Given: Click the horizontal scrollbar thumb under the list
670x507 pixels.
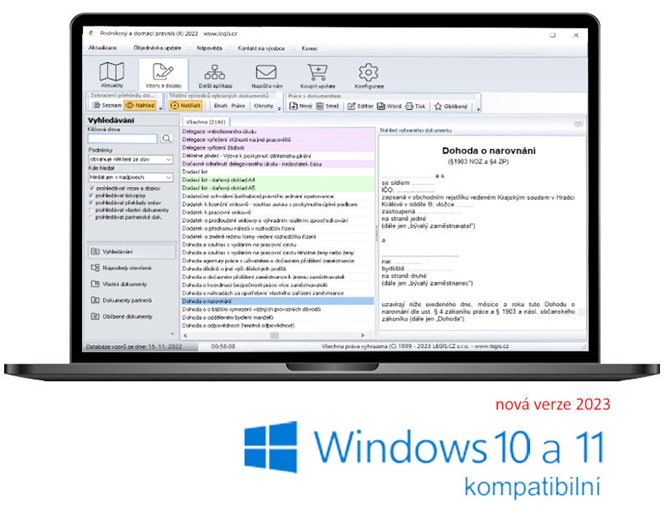Looking at the screenshot, I should 275,335.
